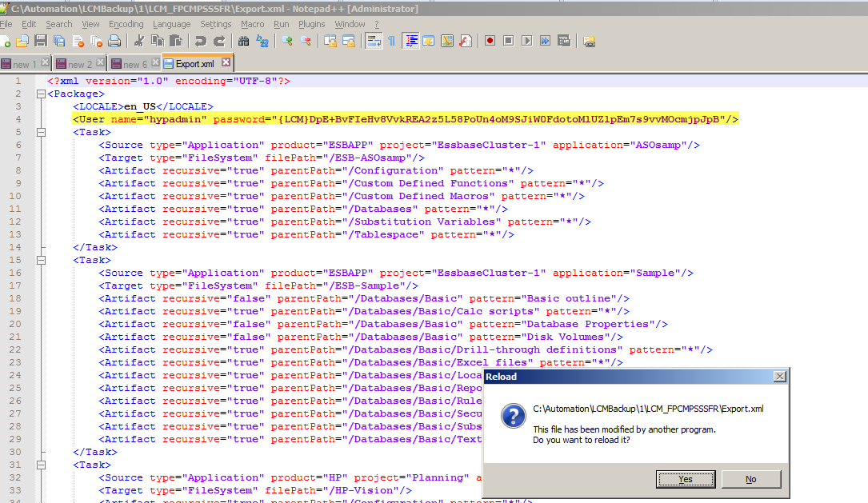Close the Export.xml tab
Viewport: 868px width, 503px height.
point(226,62)
